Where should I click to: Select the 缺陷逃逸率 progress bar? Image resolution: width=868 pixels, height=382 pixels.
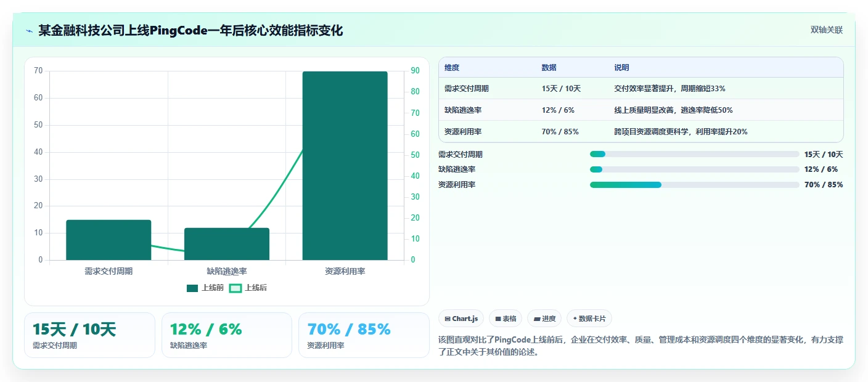[694, 169]
